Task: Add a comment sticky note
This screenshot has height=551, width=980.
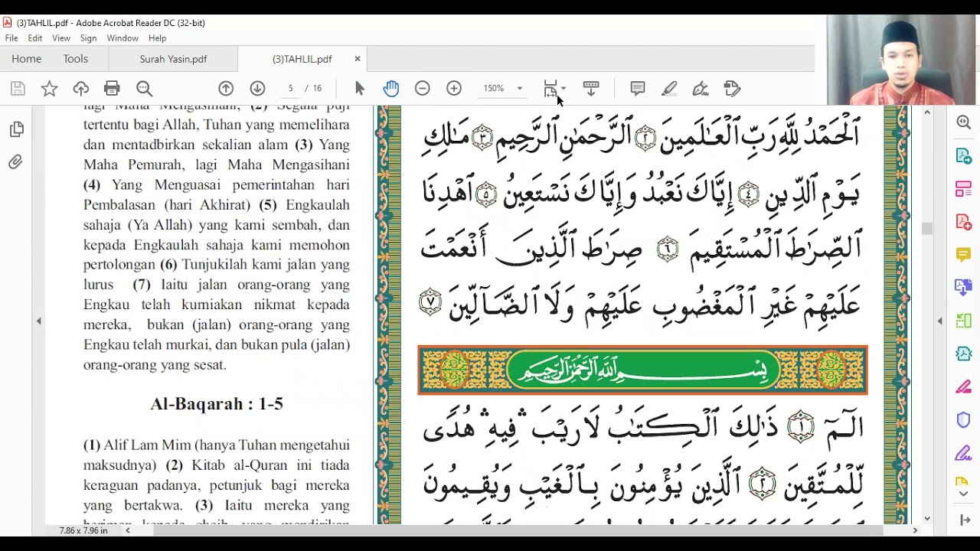Action: point(638,89)
